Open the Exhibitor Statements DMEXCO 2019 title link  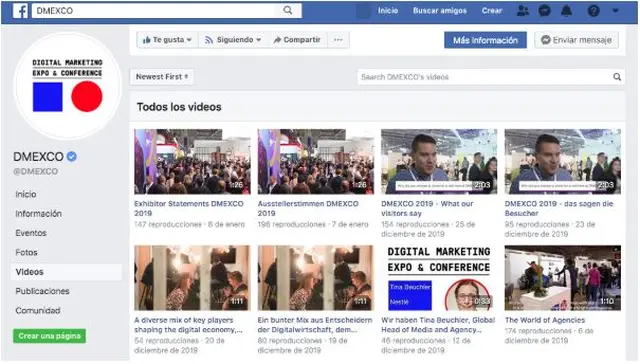click(x=189, y=208)
